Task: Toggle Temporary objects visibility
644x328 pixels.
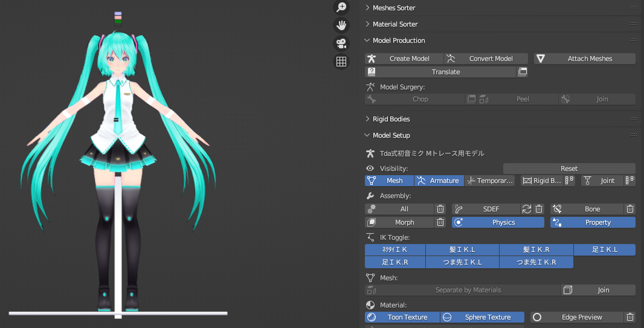Action: (x=490, y=181)
